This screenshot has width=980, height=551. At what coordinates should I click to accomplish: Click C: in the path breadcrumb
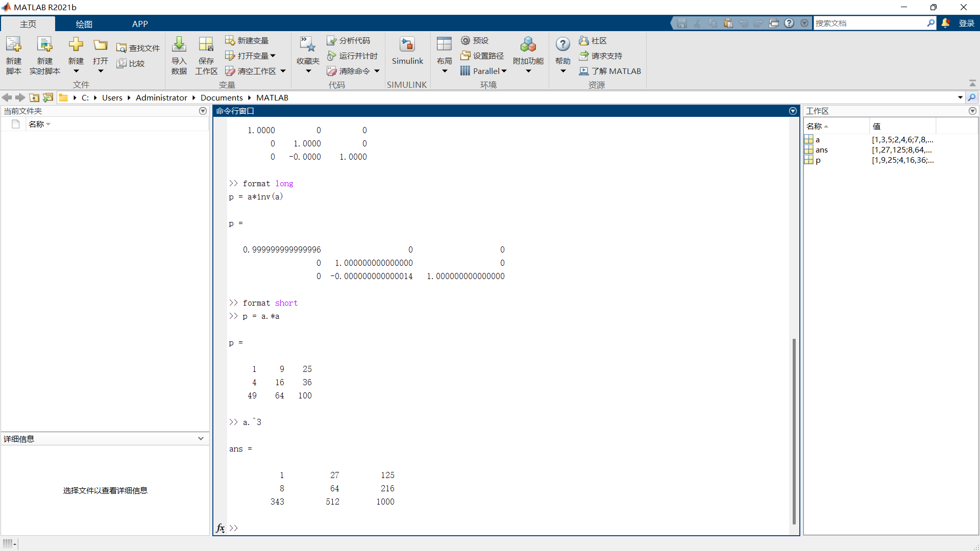tap(85, 97)
